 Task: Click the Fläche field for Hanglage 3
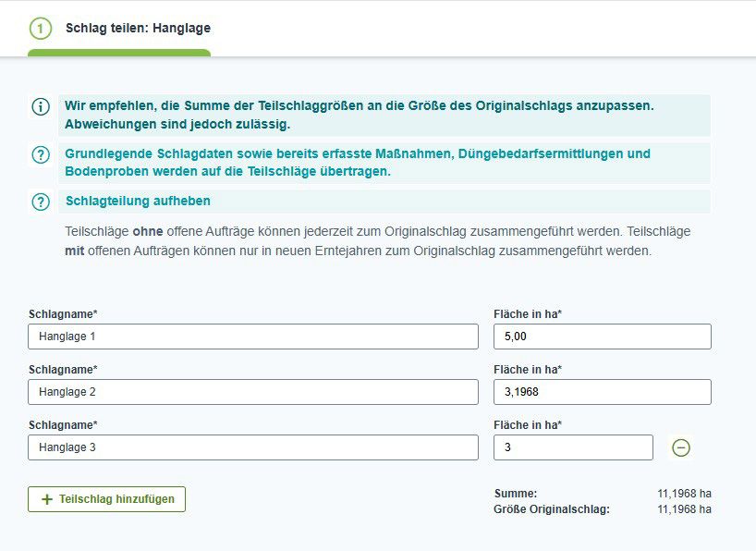(574, 447)
